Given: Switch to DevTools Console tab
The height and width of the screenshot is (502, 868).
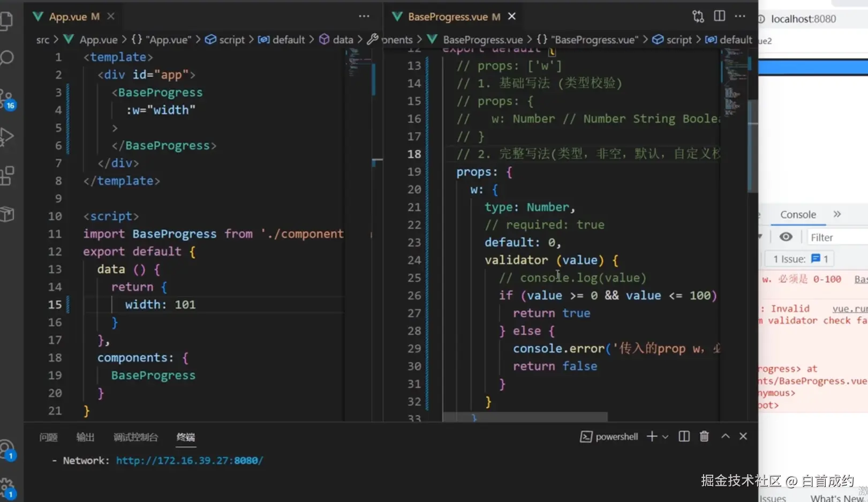Looking at the screenshot, I should click(x=798, y=214).
